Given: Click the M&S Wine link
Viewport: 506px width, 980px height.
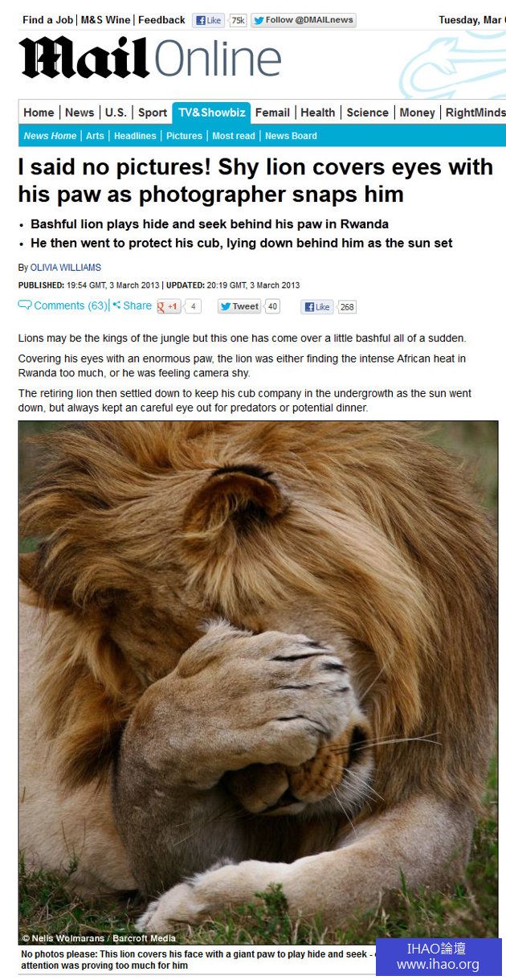Looking at the screenshot, I should point(105,20).
